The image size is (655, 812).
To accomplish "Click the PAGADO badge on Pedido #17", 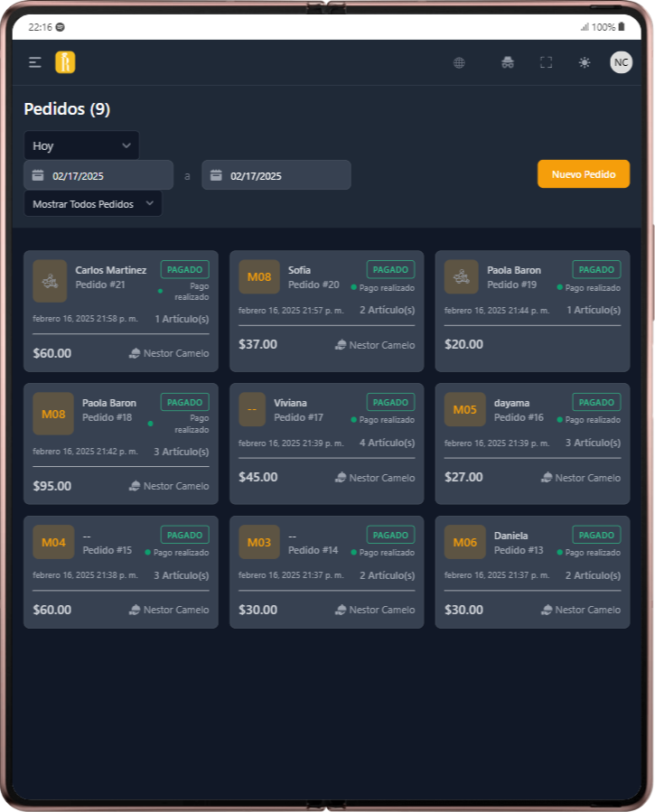I will point(390,402).
